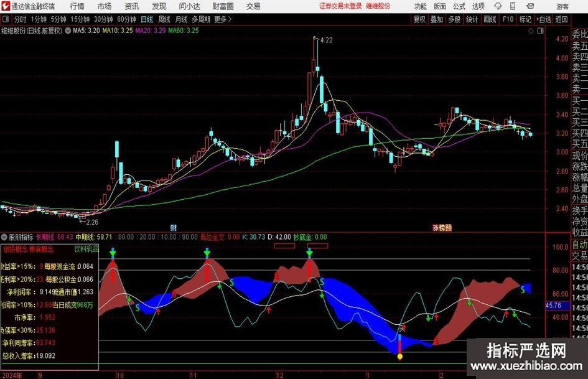588x379 pixels.
Task: Switch to 30分钟 period
Action: click(x=103, y=19)
